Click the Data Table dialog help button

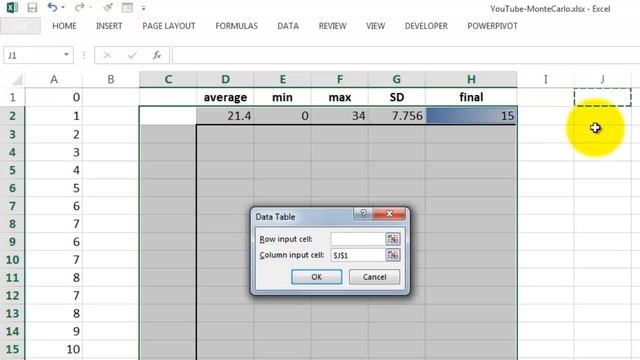363,213
